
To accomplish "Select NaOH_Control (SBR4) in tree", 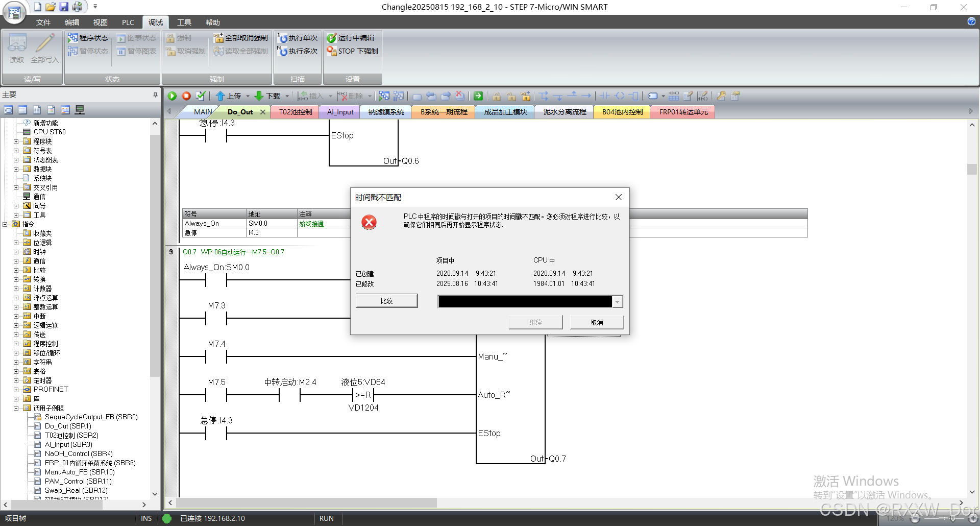I will [x=79, y=453].
